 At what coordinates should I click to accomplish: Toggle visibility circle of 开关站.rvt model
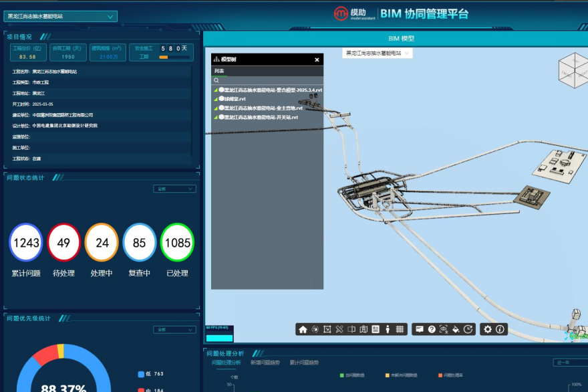pos(221,117)
